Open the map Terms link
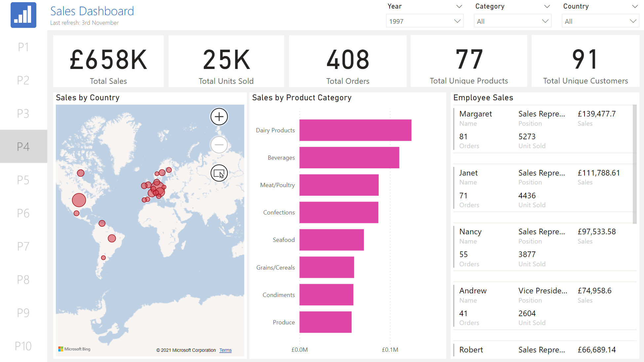 pos(225,350)
